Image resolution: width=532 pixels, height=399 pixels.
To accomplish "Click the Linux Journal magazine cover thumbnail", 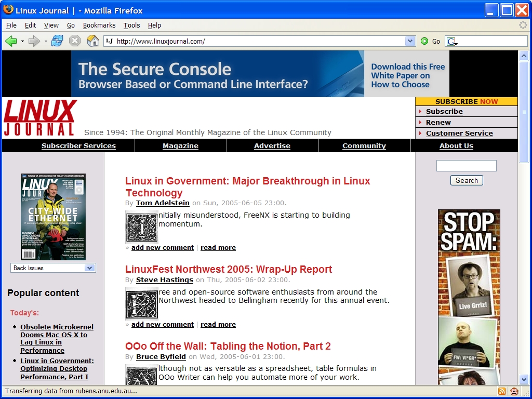I will 53,217.
